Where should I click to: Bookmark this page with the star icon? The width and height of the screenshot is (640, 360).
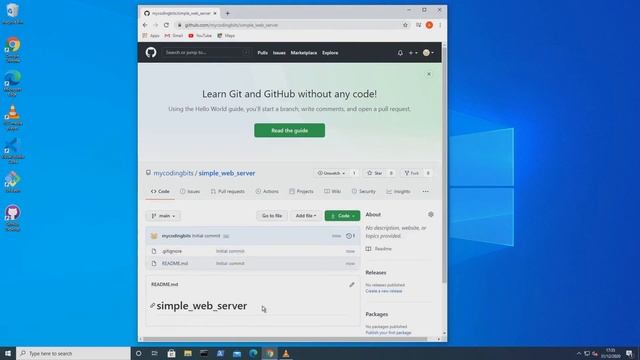405,25
